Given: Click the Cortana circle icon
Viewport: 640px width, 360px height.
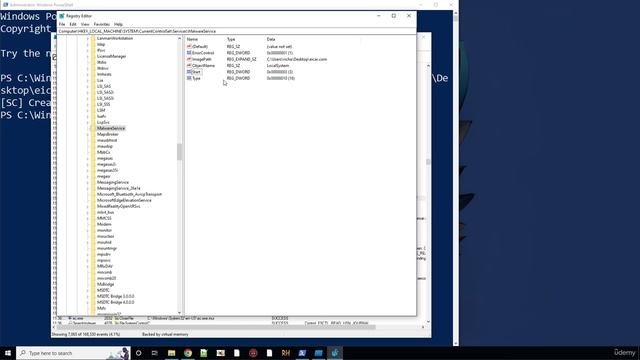Looking at the screenshot, I should tap(138, 353).
